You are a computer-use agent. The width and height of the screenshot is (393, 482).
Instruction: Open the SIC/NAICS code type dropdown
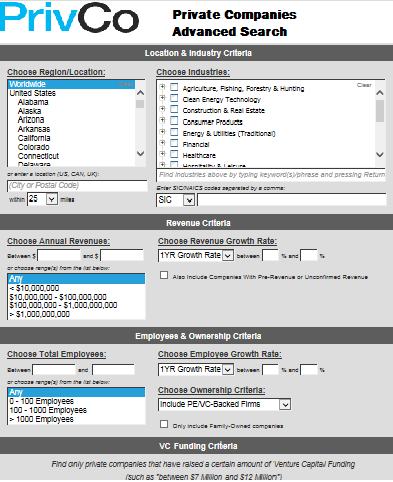click(175, 200)
